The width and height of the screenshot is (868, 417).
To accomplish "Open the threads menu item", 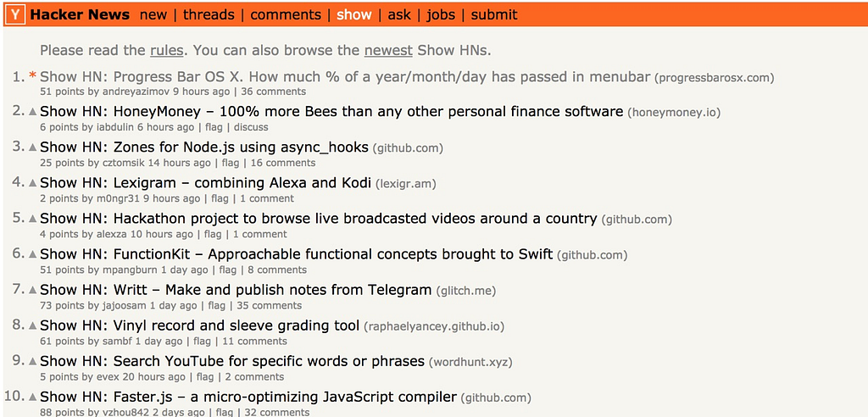I will tap(209, 15).
